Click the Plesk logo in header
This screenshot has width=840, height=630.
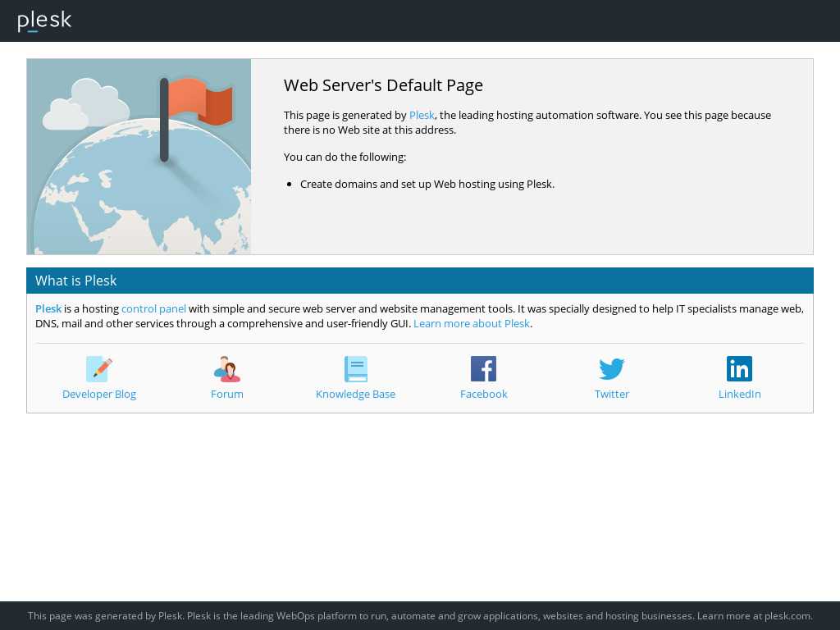click(44, 21)
